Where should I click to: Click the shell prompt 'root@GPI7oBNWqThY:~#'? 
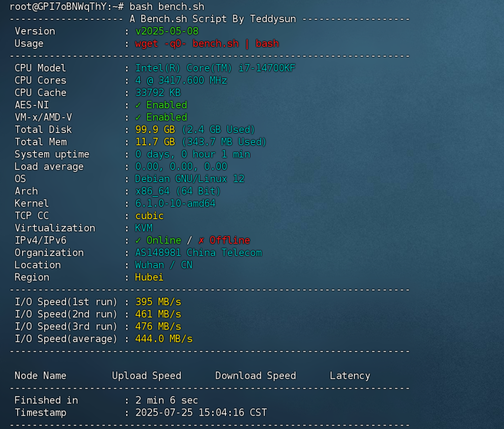point(66,7)
